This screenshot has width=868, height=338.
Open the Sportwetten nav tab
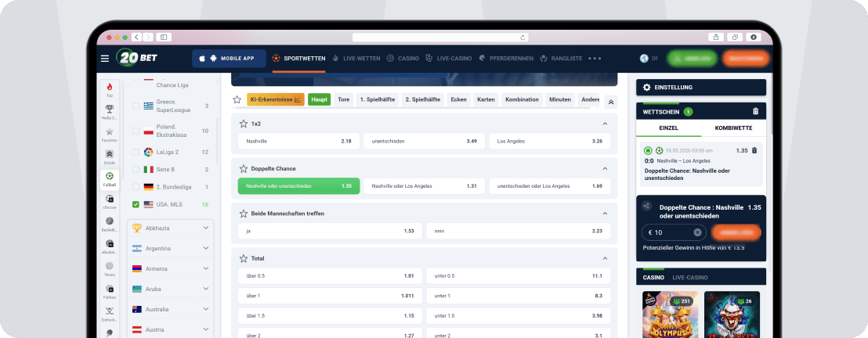pyautogui.click(x=299, y=58)
